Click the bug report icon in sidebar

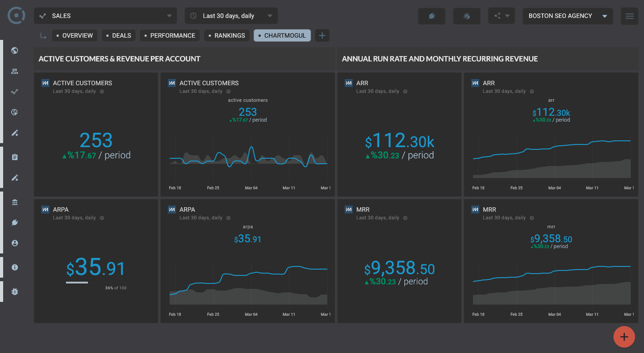pos(15,292)
